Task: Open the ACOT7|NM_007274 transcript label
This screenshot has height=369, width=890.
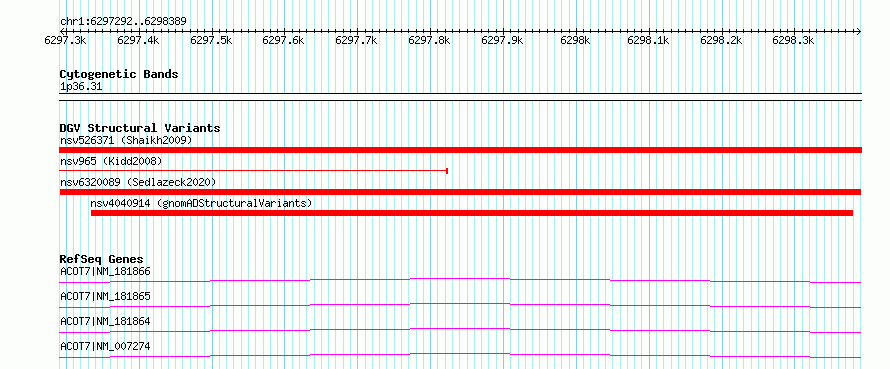Action: click(106, 346)
